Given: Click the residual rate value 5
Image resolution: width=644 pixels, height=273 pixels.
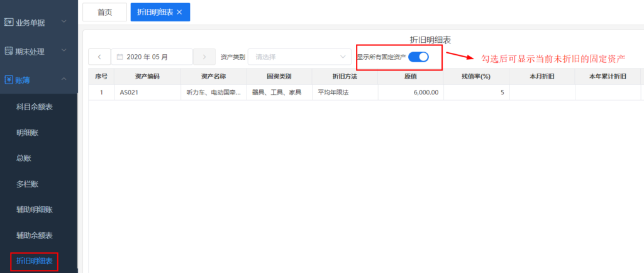Looking at the screenshot, I should pos(477,92).
